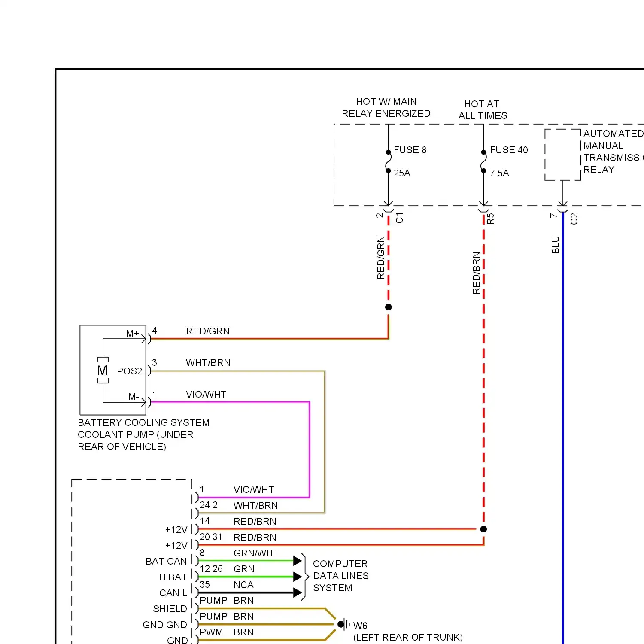The image size is (644, 644).
Task: Click the W6 ground symbol
Action: (343, 624)
